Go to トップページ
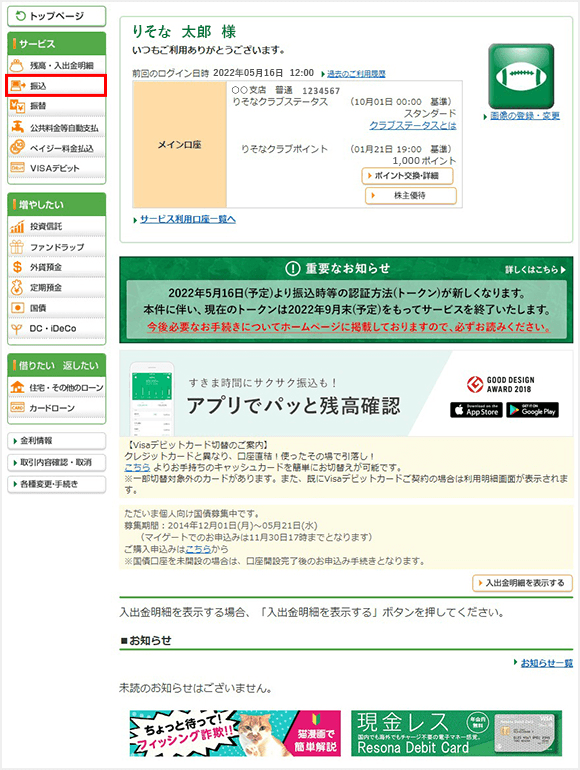The image size is (580, 770). pyautogui.click(x=56, y=16)
